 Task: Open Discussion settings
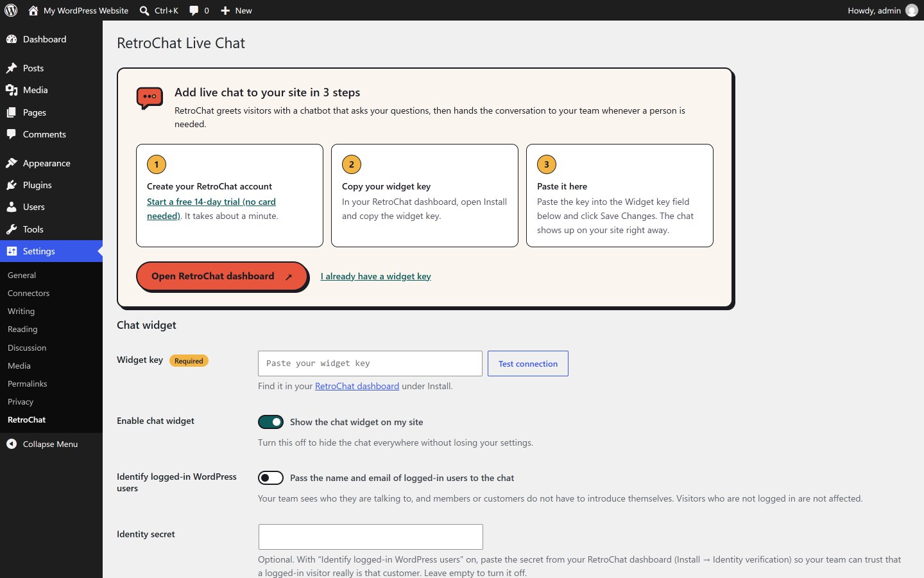[27, 347]
